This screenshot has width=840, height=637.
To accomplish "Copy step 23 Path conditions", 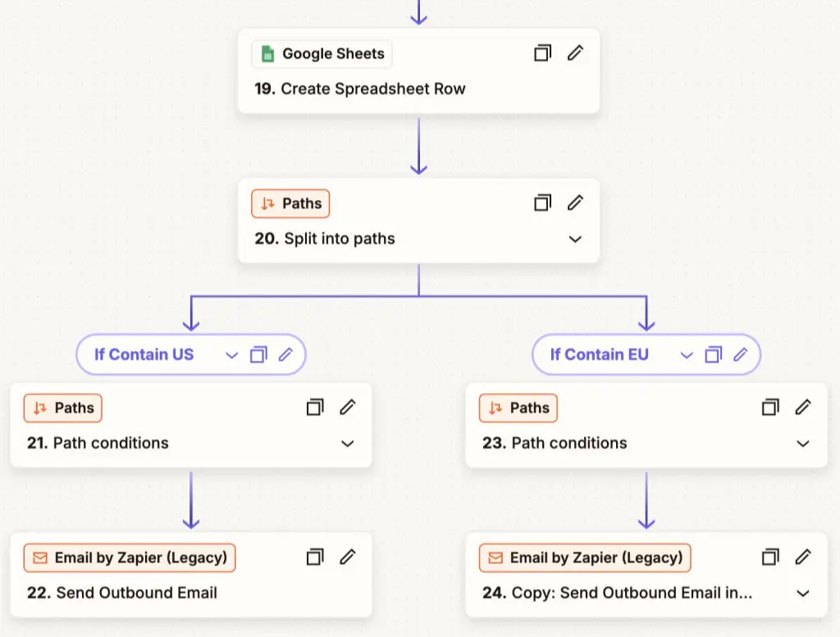I will [x=770, y=407].
